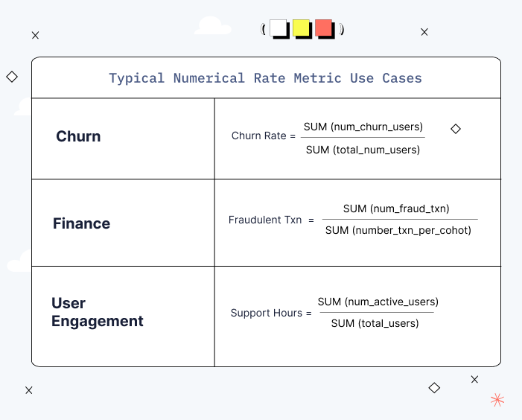
Task: Click X mark below table's bottom-left corner
Action: click(29, 389)
